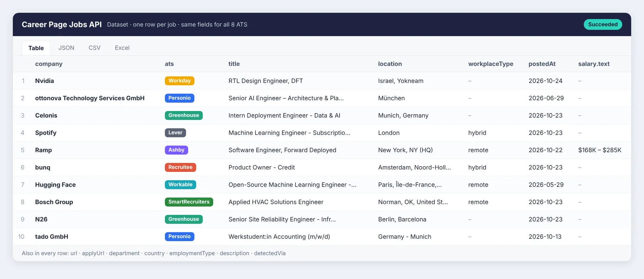Click the Workday badge in Nvidia row
This screenshot has width=644, height=279.
(180, 81)
